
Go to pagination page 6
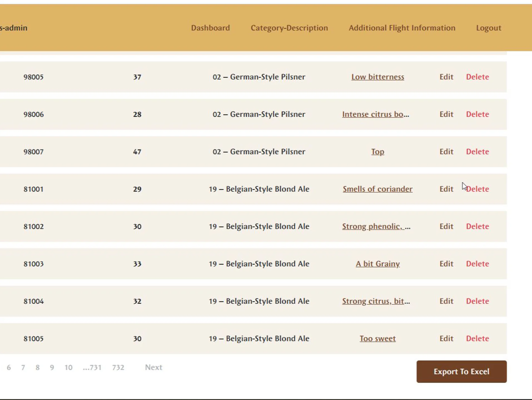(x=9, y=367)
